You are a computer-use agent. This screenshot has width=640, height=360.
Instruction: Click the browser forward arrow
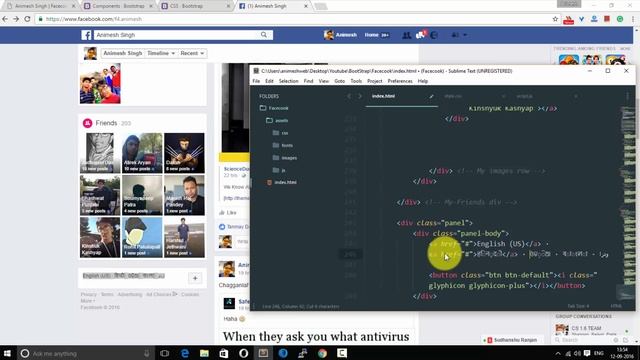16,19
